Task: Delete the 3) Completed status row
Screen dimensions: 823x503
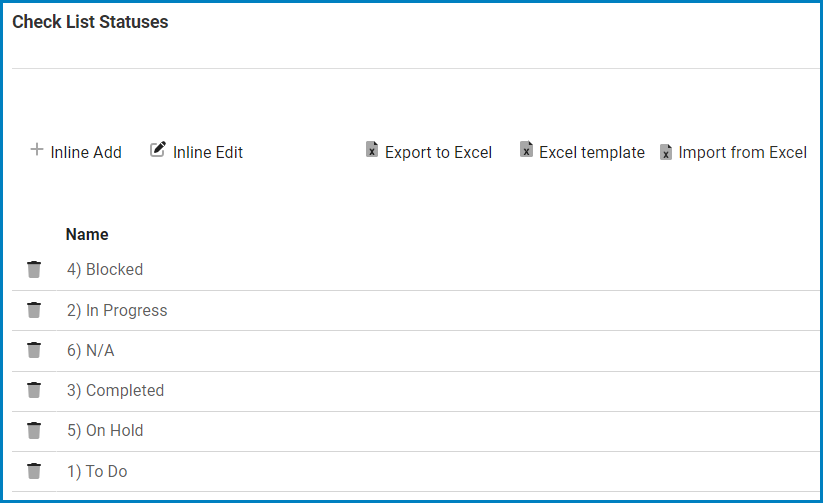Action: (34, 390)
